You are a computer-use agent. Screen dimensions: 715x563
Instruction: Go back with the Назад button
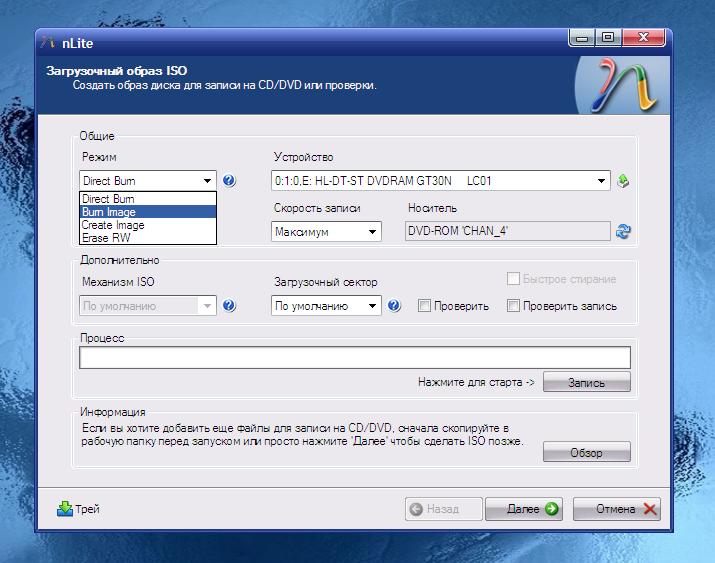pos(443,509)
